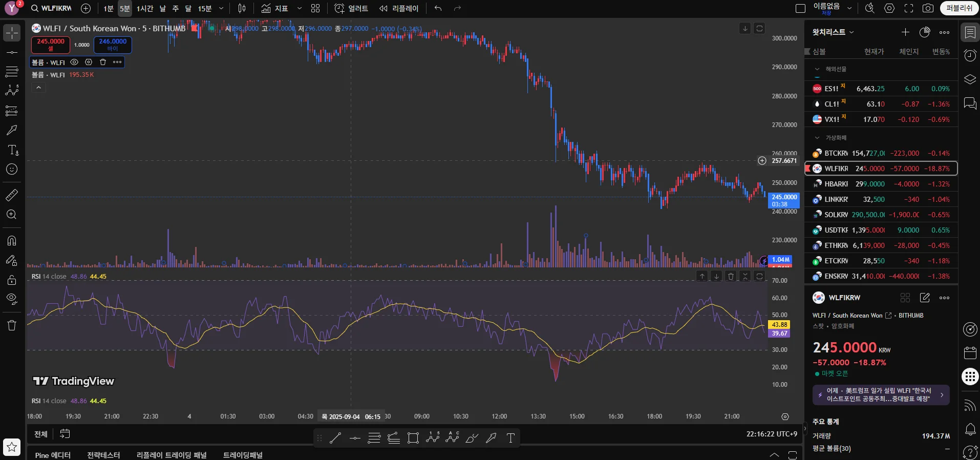Remove the 볼륨 WLFI indicator
This screenshot has height=460, width=980.
pyautogui.click(x=103, y=62)
